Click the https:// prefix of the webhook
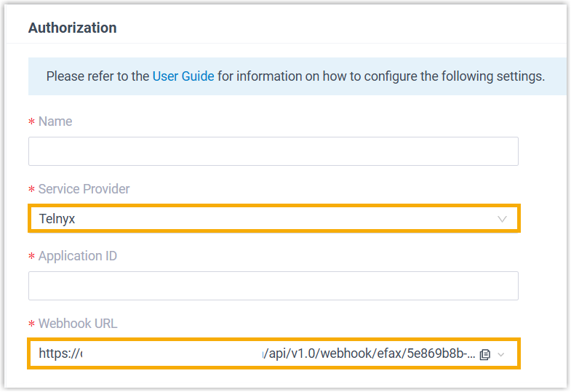Screen dimensions: 571x392 click(x=59, y=353)
